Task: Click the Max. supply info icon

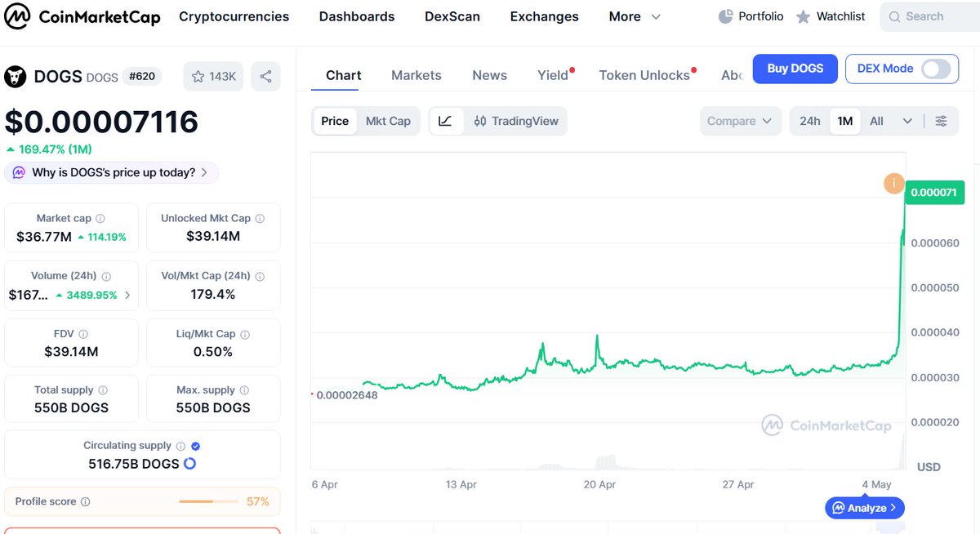Action: pos(244,390)
